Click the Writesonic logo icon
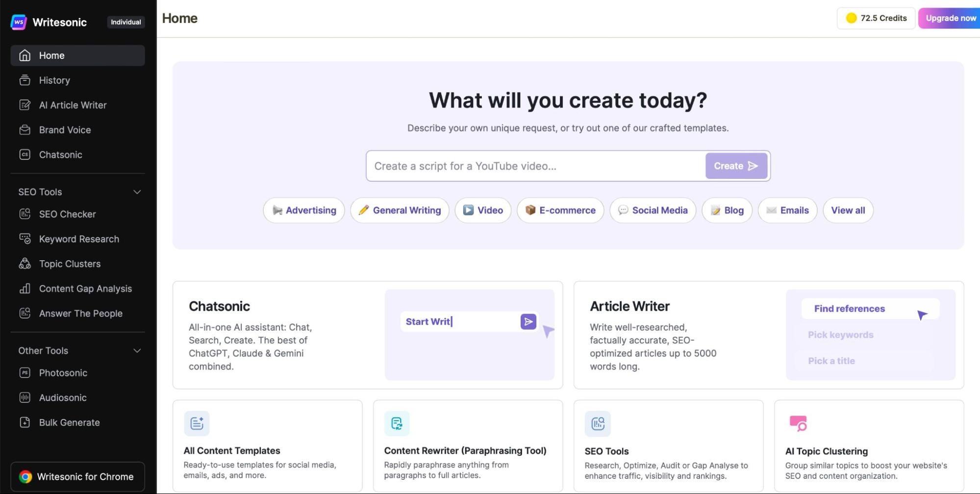The width and height of the screenshot is (980, 494). point(19,22)
